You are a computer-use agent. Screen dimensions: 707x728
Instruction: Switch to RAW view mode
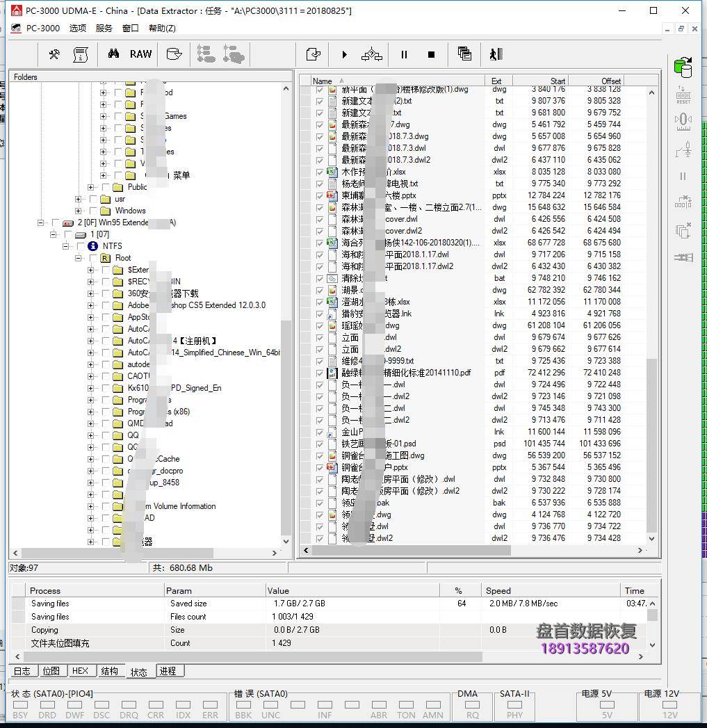[x=140, y=54]
